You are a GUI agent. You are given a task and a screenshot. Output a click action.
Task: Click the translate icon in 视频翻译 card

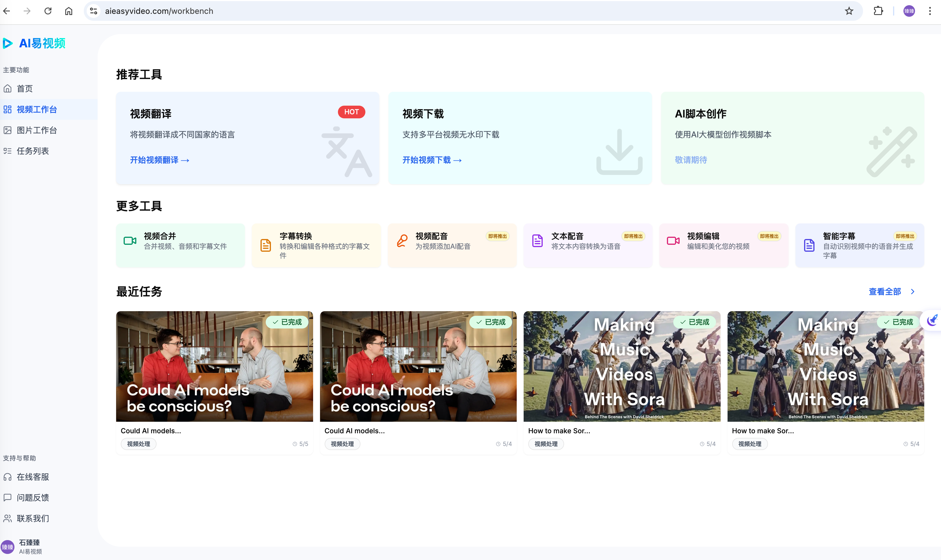click(347, 152)
